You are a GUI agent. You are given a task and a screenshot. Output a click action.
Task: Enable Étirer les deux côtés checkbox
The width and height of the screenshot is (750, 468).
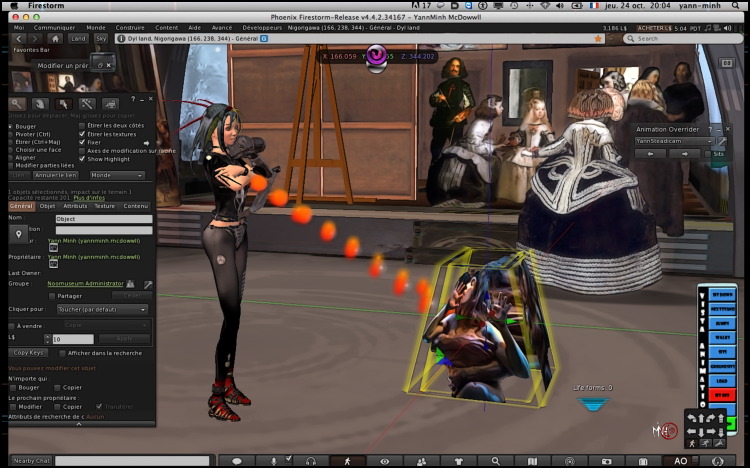click(82, 125)
